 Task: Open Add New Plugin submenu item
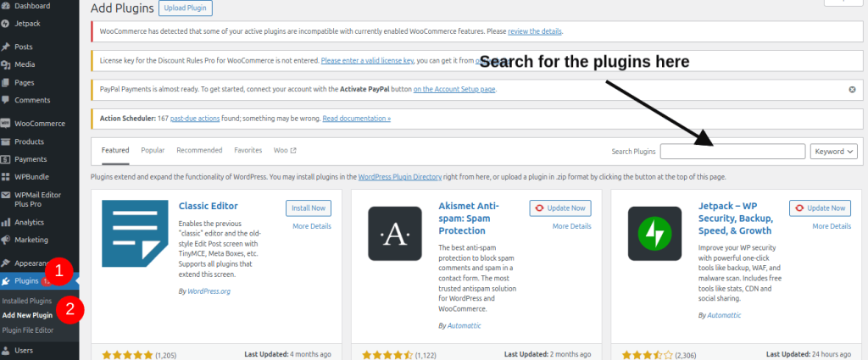coord(28,316)
